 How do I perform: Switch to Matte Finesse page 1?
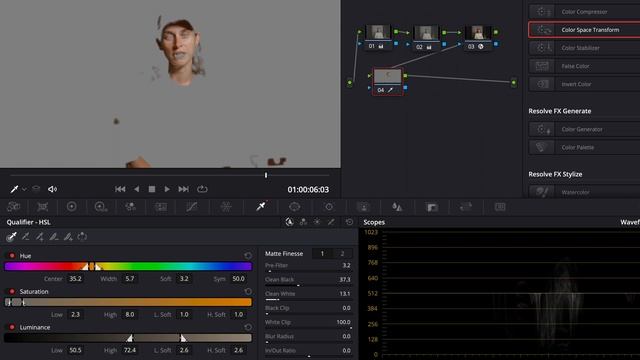(322, 253)
